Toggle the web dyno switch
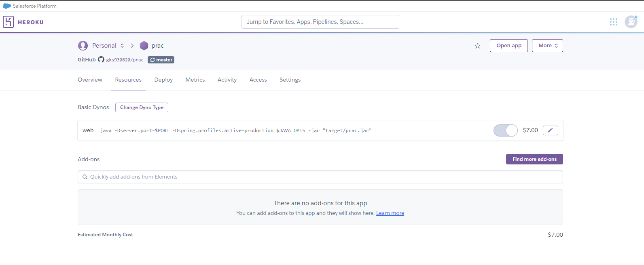 click(505, 130)
